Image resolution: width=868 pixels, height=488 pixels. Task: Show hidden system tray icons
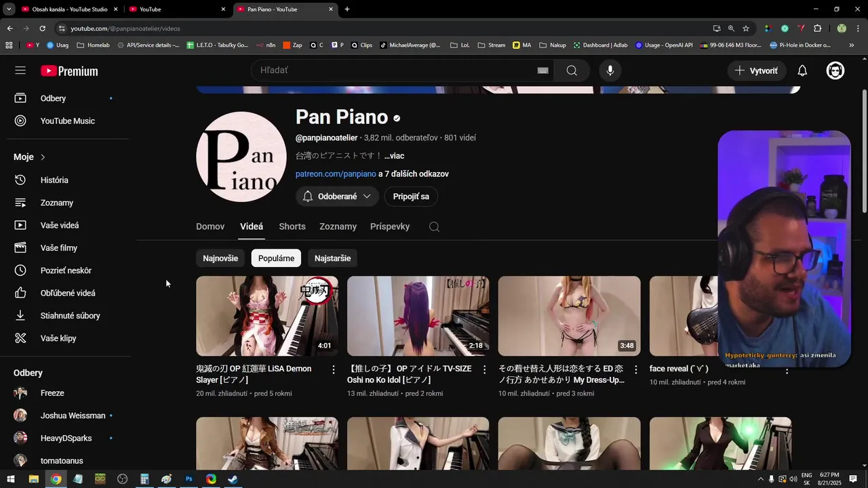pos(760,479)
